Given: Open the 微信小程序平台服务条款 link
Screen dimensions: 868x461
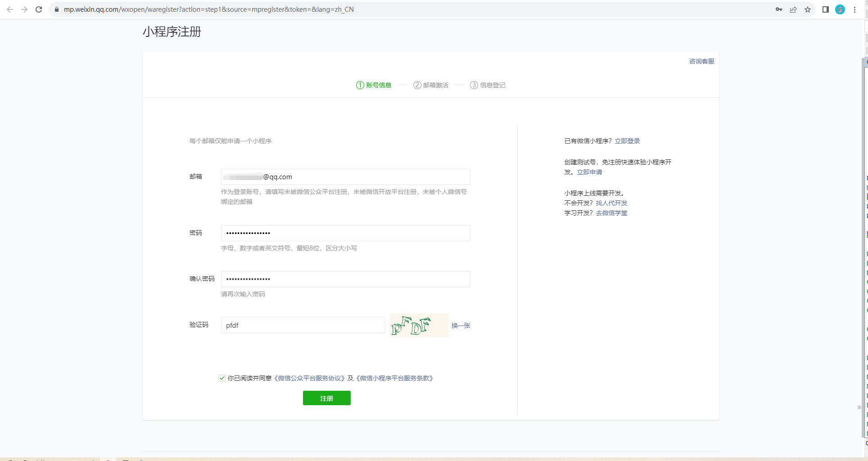Looking at the screenshot, I should point(394,378).
